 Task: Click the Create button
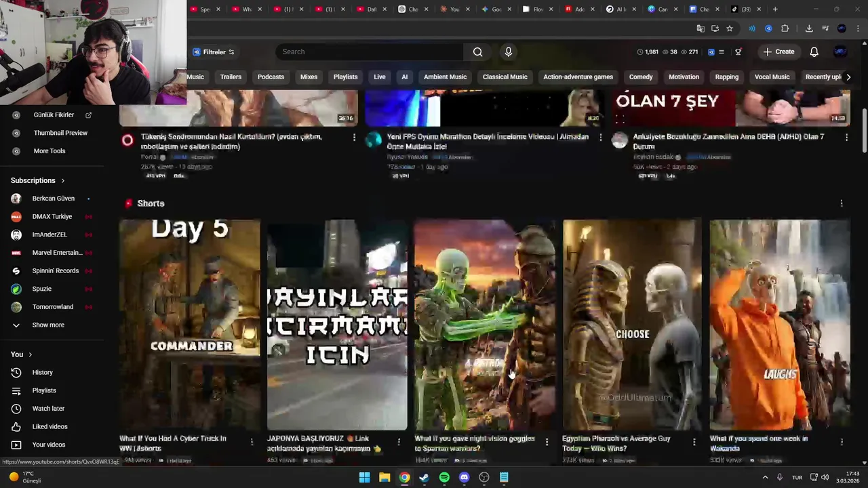[778, 52]
